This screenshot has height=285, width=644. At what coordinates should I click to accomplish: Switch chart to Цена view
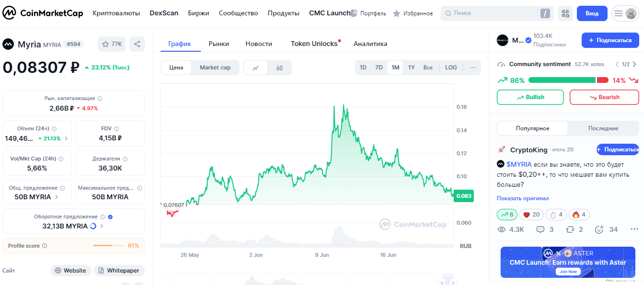point(176,68)
